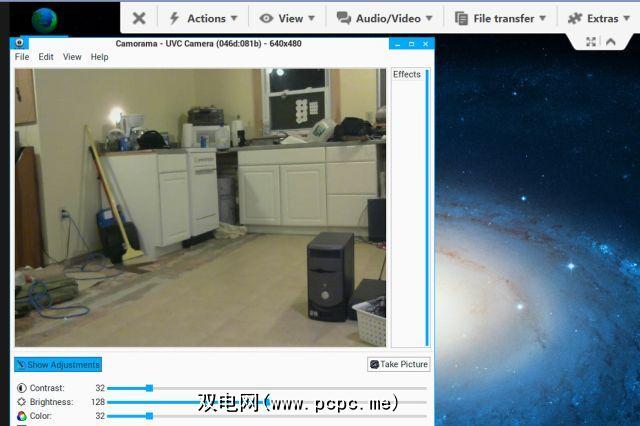Open Camorama's File menu
This screenshot has height=426, width=640.
coord(22,57)
